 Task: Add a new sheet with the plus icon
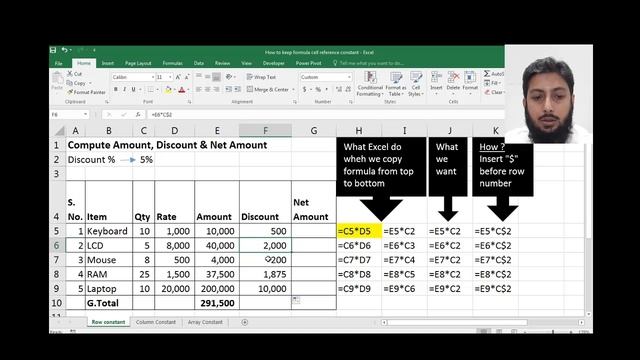(244, 322)
